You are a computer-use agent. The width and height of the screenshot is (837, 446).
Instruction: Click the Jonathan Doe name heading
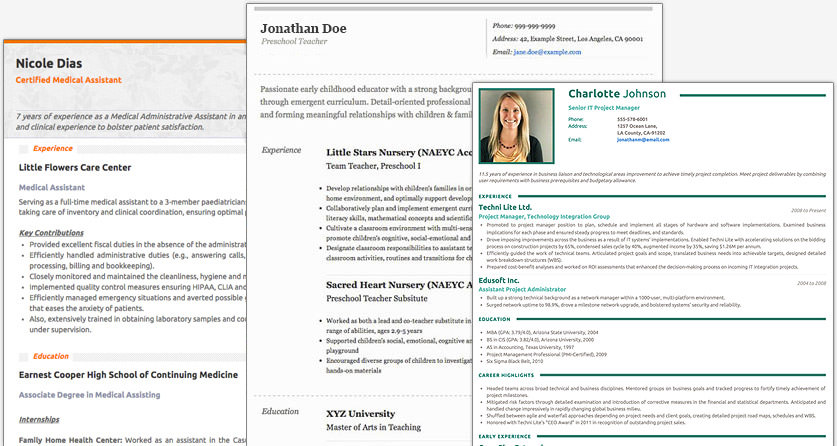click(x=303, y=29)
